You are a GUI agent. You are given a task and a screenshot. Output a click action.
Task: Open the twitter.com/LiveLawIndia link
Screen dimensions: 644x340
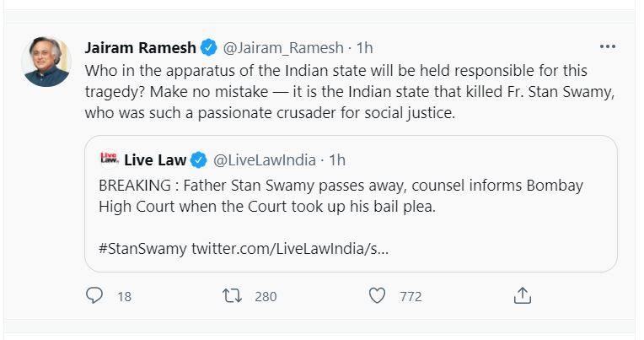pyautogui.click(x=289, y=249)
